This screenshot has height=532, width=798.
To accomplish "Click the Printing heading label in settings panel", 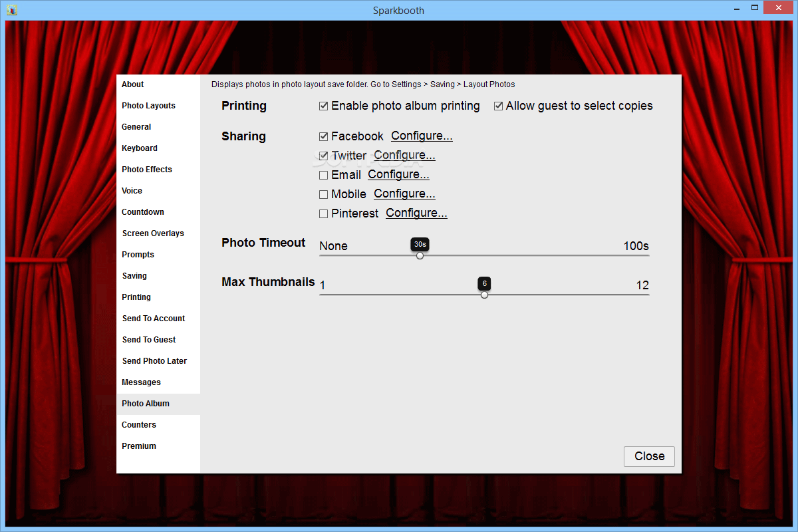I will tap(244, 106).
